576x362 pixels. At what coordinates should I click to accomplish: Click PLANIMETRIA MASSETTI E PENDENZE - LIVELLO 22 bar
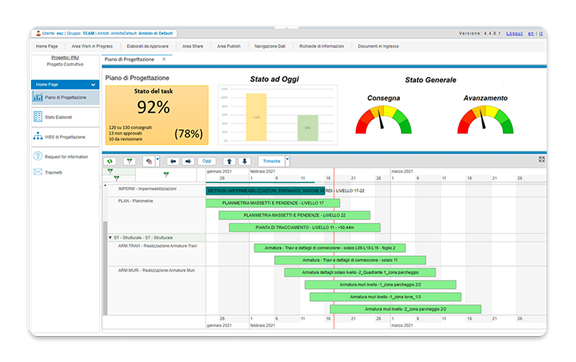point(295,215)
